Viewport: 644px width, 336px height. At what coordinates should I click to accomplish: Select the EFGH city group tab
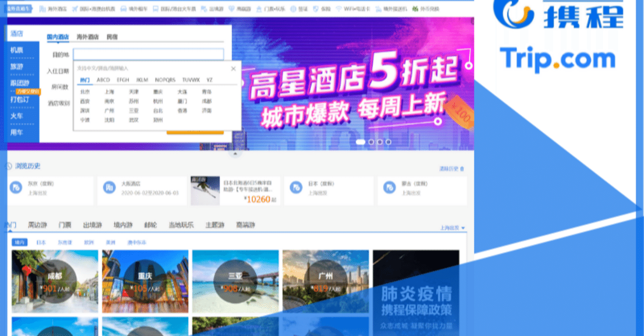123,80
